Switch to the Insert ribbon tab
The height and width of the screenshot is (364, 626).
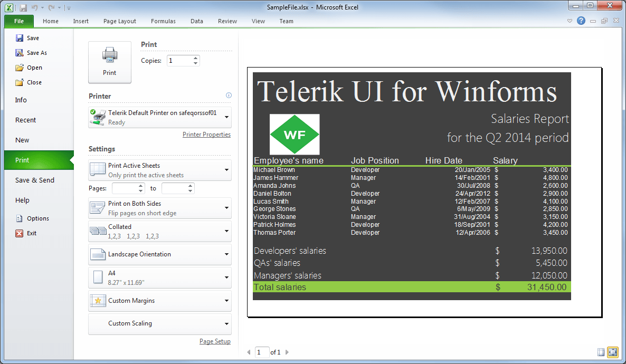(x=81, y=21)
